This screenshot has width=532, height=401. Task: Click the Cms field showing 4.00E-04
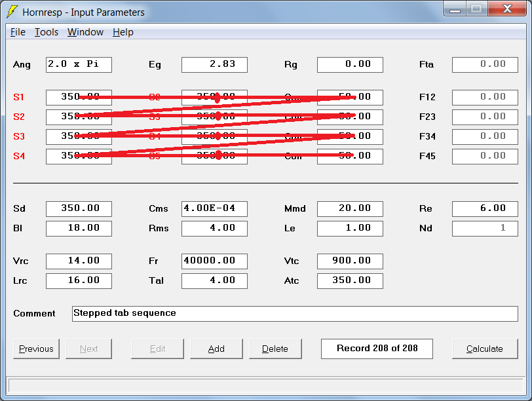214,208
